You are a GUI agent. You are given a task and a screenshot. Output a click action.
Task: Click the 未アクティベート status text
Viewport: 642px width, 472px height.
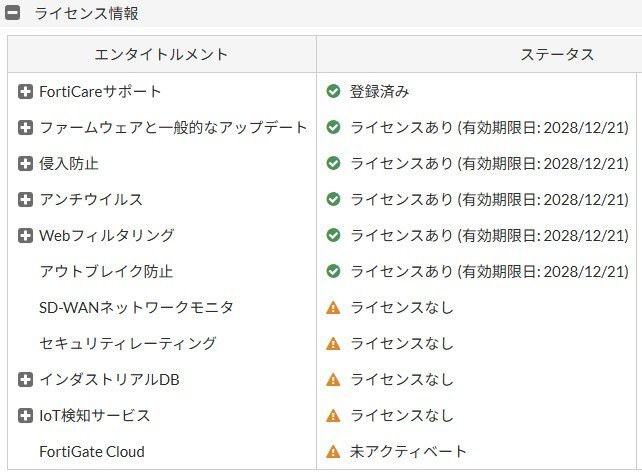tap(393, 452)
